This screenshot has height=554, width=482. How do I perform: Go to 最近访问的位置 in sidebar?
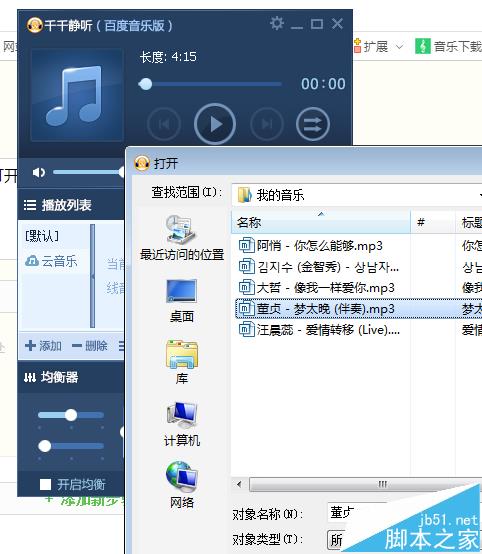click(x=182, y=238)
